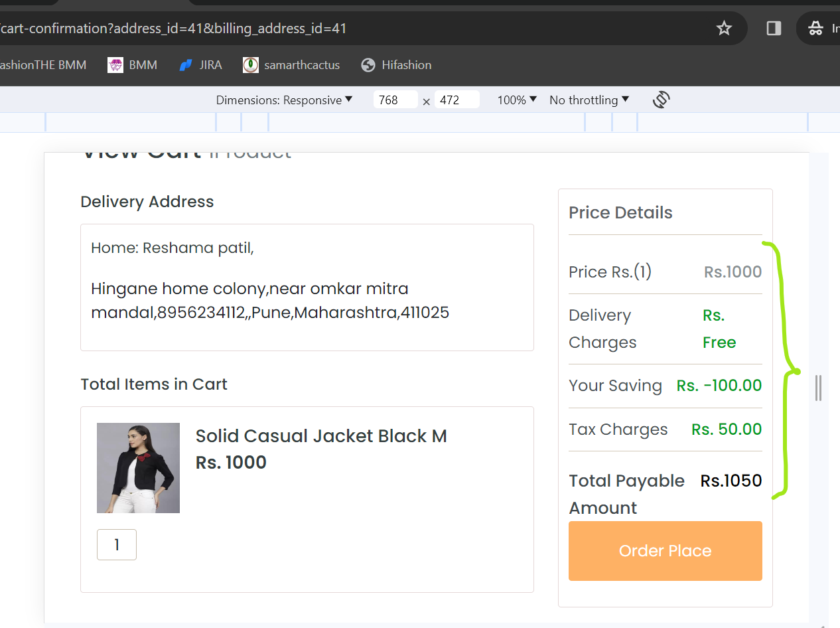This screenshot has width=840, height=628.
Task: Click the viewport resize handle on right edge
Action: (x=819, y=388)
